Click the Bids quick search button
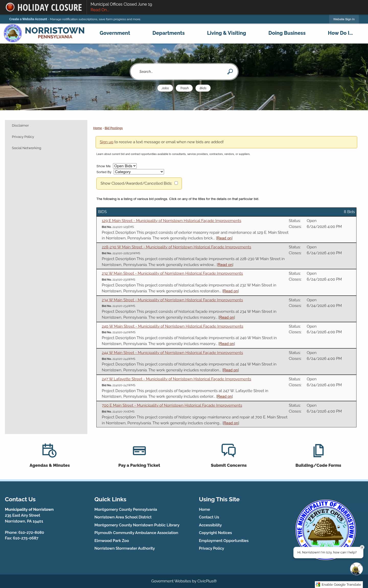Screen dimensions: 368x588 [x=203, y=88]
